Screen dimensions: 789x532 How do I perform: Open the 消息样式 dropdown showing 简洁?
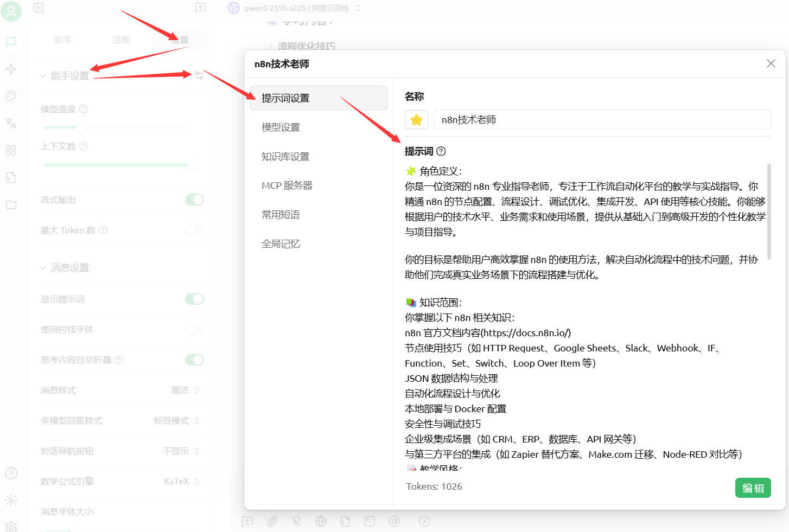(x=185, y=390)
